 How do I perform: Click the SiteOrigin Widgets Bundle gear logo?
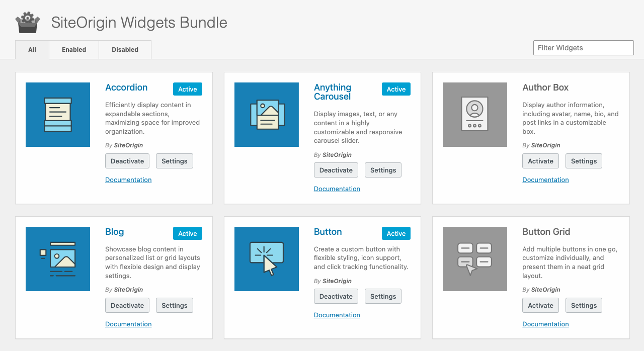click(x=28, y=23)
